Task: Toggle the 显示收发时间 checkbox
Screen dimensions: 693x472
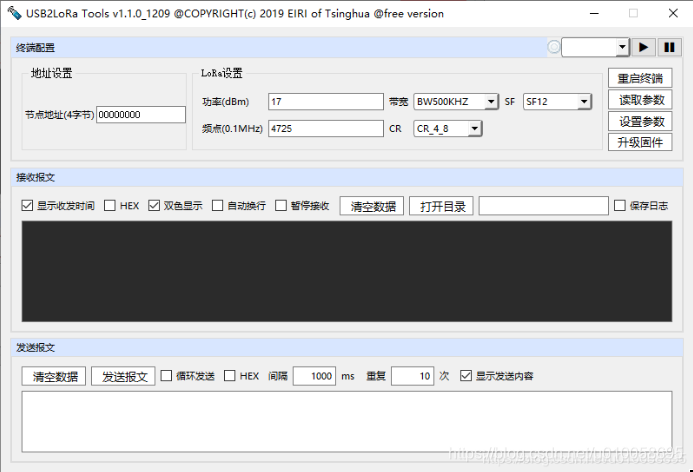Action: 27,206
